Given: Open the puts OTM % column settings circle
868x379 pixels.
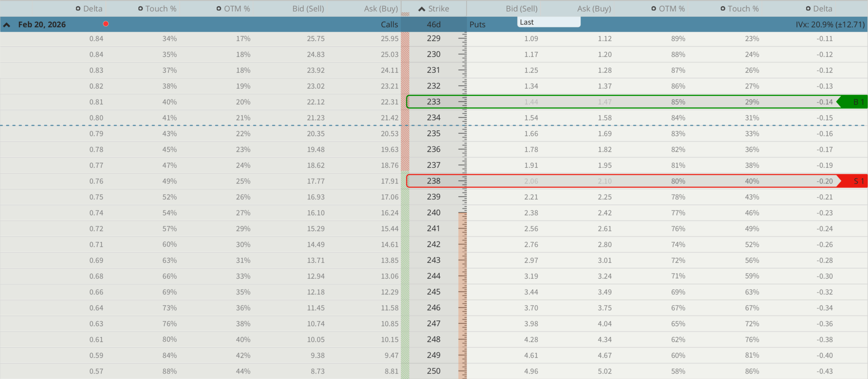Looking at the screenshot, I should point(654,9).
